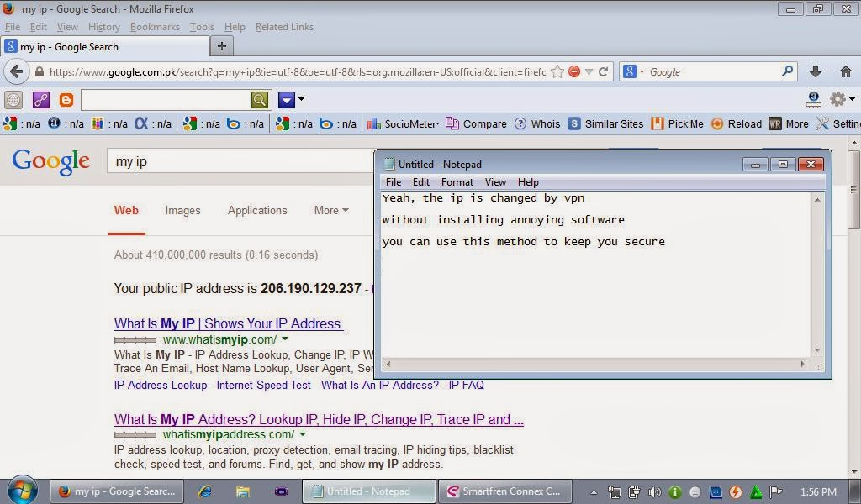Bookmark page with the star icon

pos(557,72)
